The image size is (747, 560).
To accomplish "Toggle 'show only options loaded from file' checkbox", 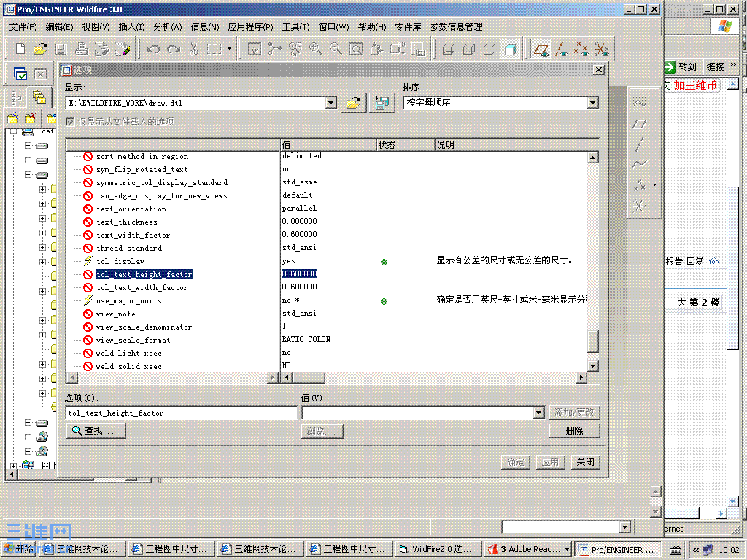I will [x=70, y=122].
